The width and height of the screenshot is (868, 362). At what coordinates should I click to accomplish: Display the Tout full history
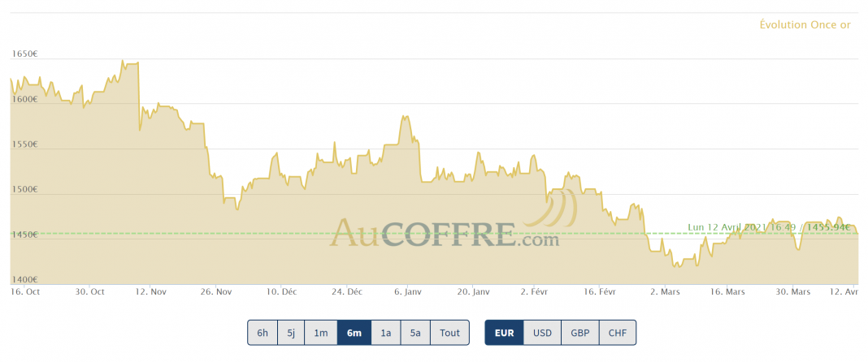(x=449, y=333)
